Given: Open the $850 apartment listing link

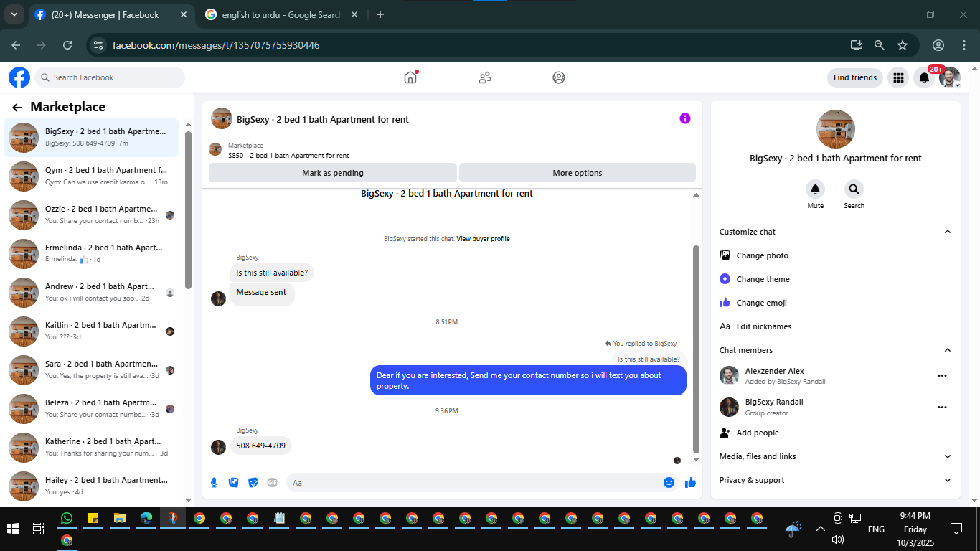Looking at the screenshot, I should [288, 155].
